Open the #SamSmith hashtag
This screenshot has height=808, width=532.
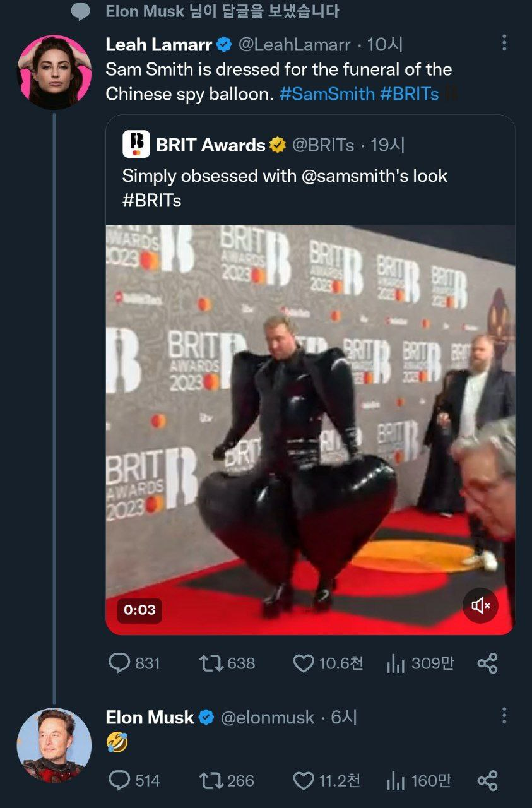pos(326,94)
